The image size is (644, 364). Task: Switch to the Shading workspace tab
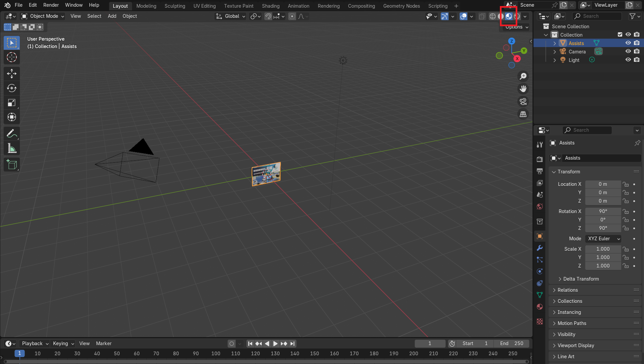click(x=270, y=6)
